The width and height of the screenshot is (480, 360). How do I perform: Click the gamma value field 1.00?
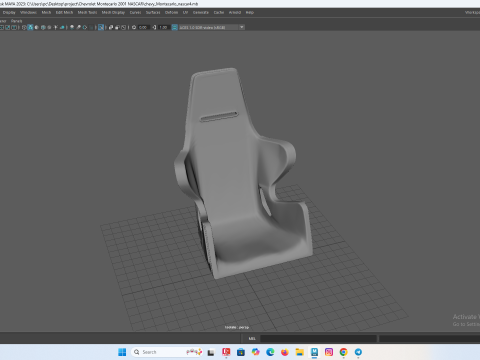coord(163,27)
